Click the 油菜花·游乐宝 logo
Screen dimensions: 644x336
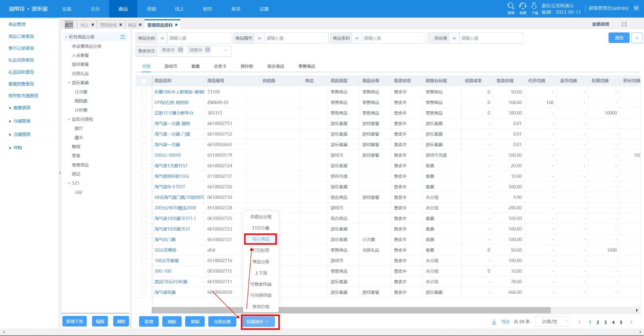coord(28,9)
